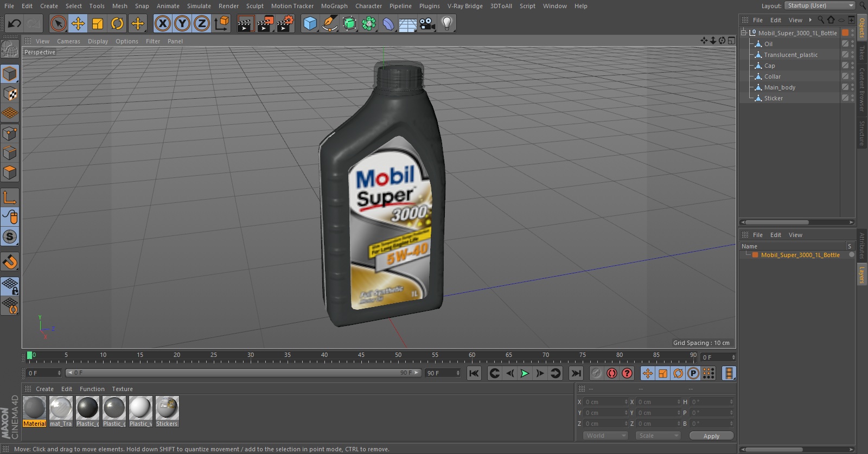Toggle visibility dots for Main_body object
This screenshot has width=868, height=454.
852,87
